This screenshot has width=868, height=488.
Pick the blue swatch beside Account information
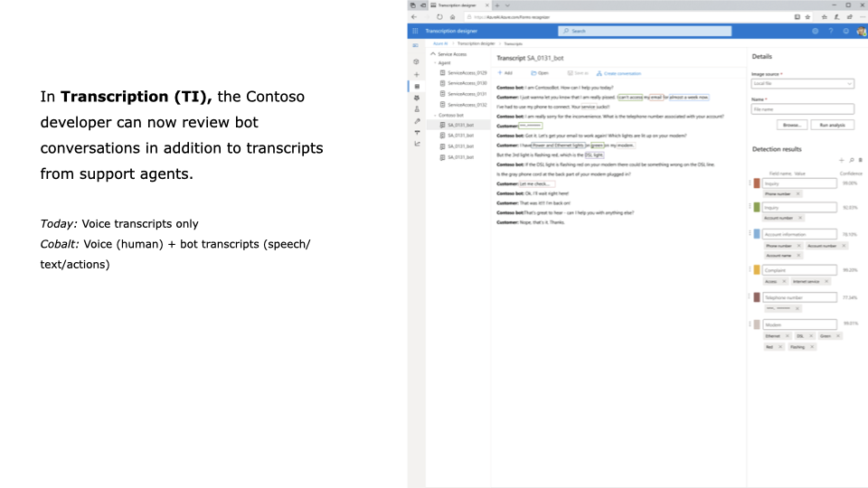(757, 234)
